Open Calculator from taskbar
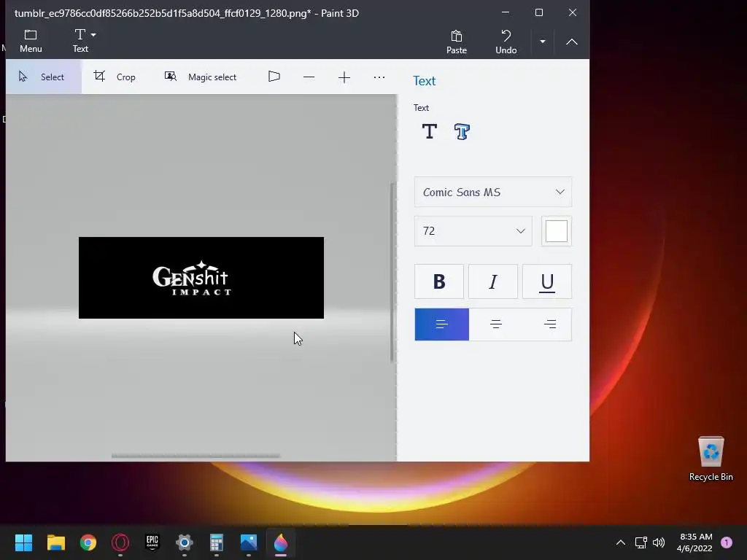Screen dimensions: 747x560 point(216,542)
